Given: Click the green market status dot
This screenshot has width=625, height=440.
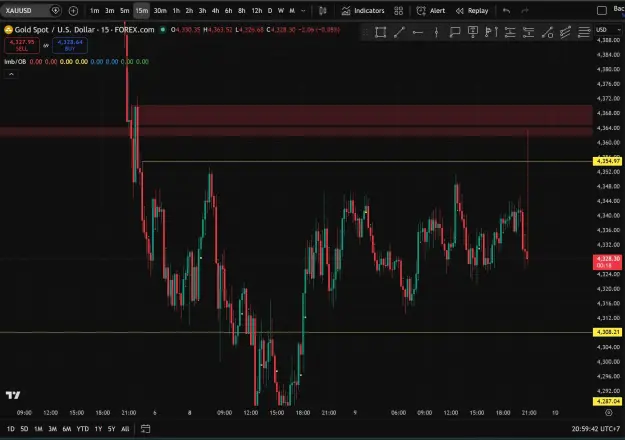Looking at the screenshot, I should (x=163, y=29).
